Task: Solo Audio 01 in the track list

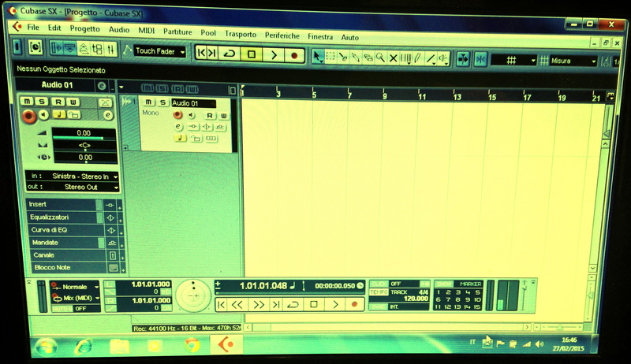Action: coord(162,102)
